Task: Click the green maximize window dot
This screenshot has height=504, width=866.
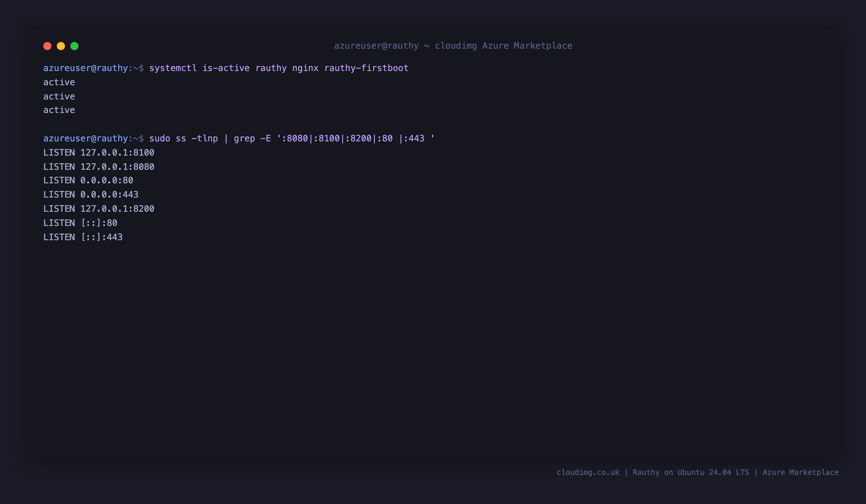Action: pyautogui.click(x=74, y=46)
